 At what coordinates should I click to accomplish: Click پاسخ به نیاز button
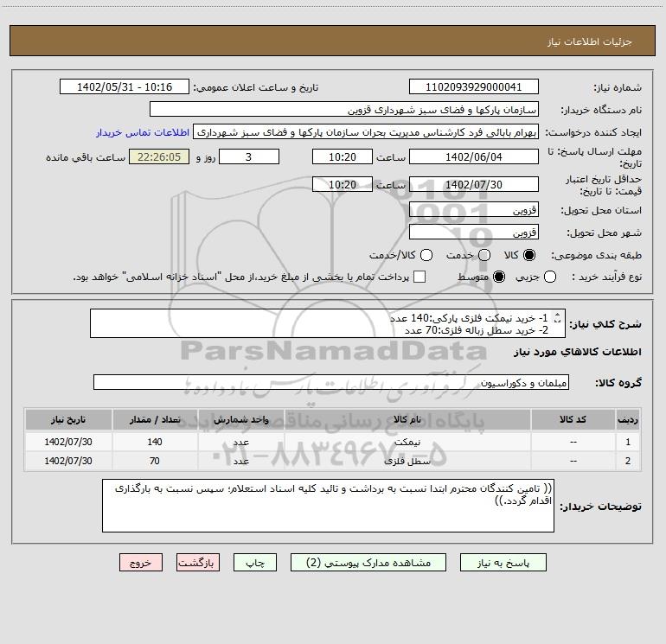point(503,563)
